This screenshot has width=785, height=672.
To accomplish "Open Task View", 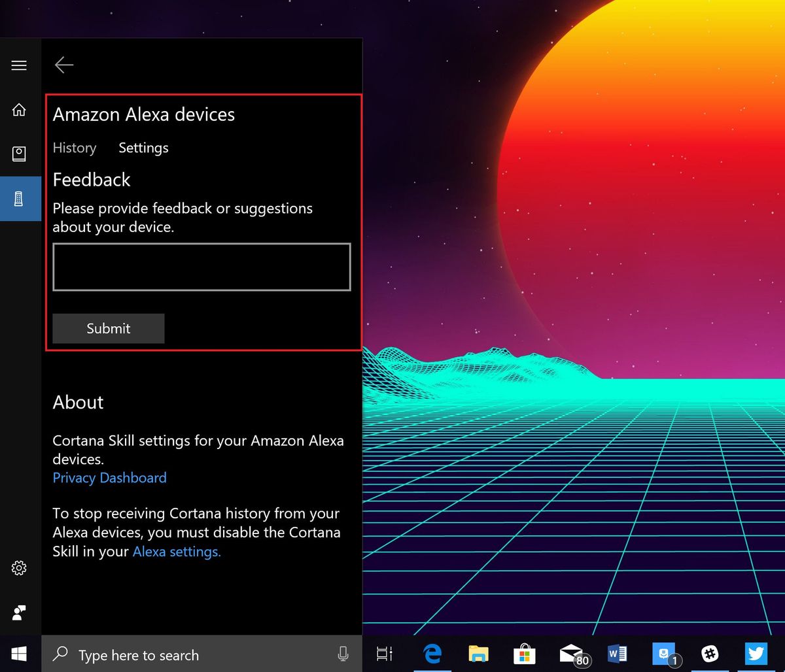I will pyautogui.click(x=385, y=654).
